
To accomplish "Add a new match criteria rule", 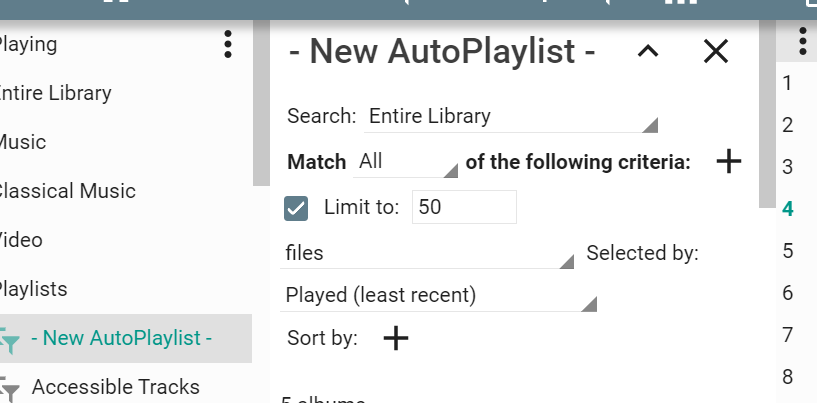I will (x=729, y=161).
